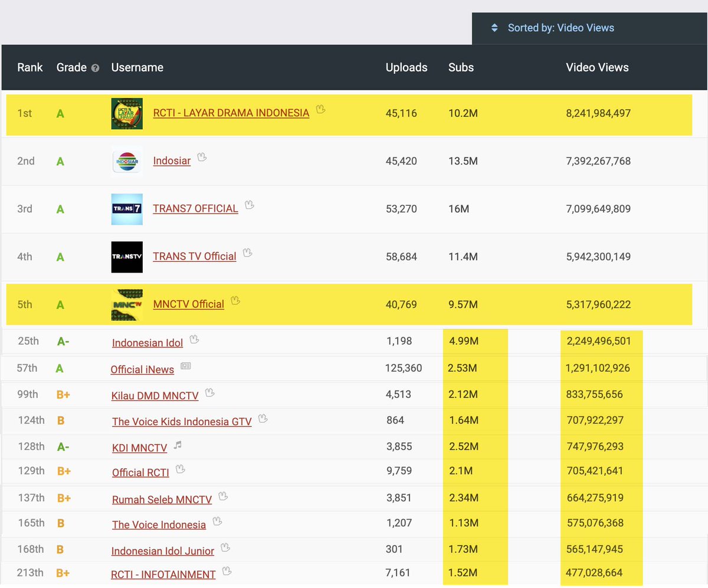Screen dimensions: 708x588
Task: Open Rumah Seleb MNCTV link
Action: point(162,500)
